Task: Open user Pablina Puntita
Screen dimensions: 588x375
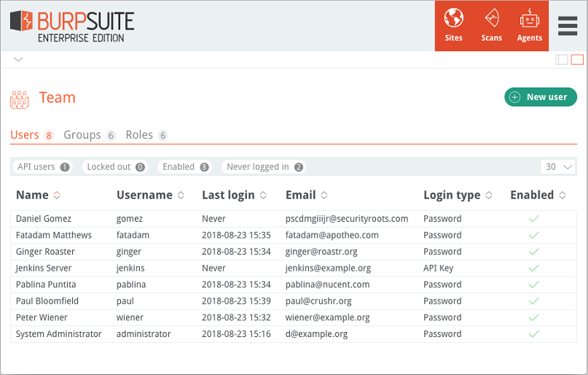Action: pyautogui.click(x=46, y=285)
